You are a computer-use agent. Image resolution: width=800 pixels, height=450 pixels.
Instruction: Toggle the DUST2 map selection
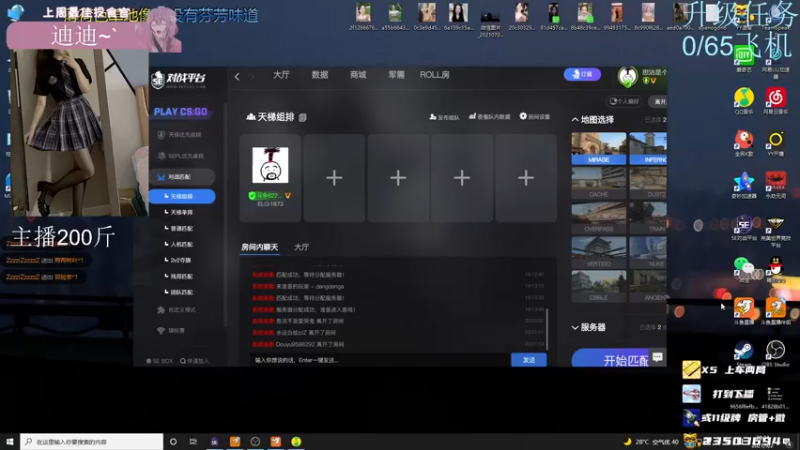pyautogui.click(x=648, y=183)
